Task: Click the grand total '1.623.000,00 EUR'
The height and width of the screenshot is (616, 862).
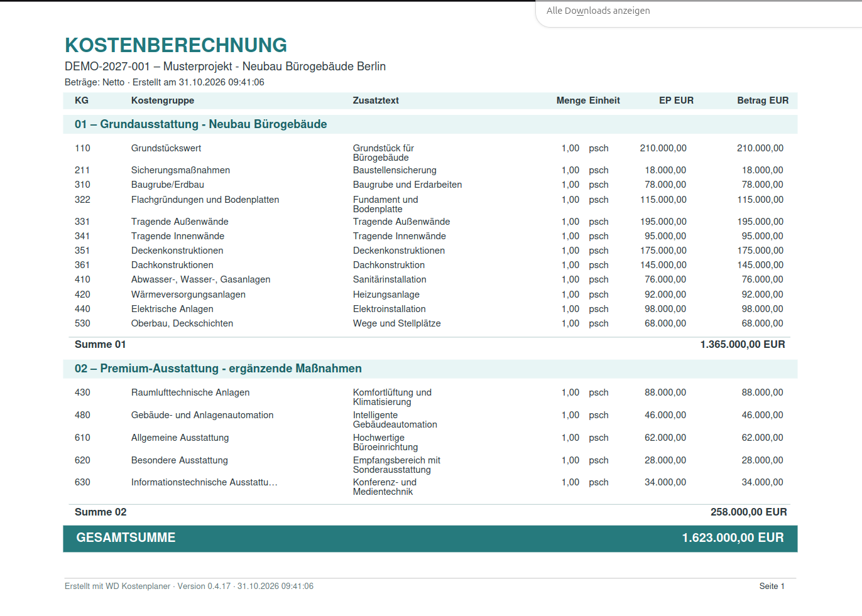Action: [x=733, y=538]
